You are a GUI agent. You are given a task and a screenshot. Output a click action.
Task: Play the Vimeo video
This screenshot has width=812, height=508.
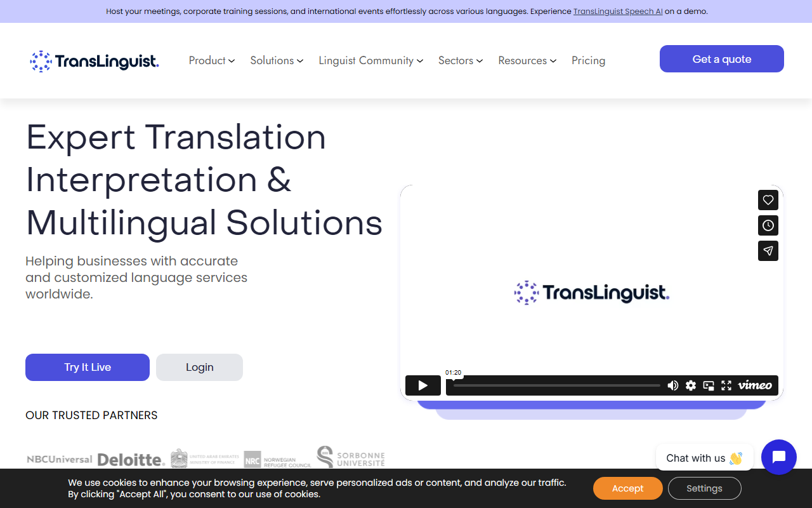(x=423, y=385)
